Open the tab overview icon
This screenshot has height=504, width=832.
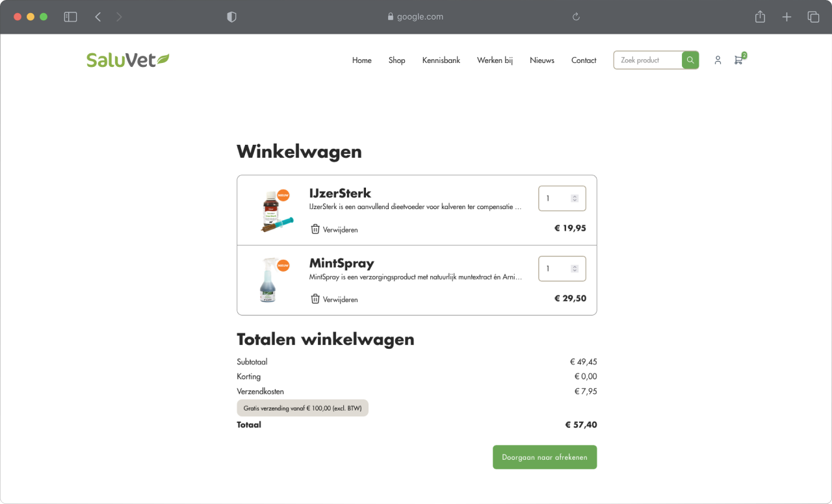point(813,17)
